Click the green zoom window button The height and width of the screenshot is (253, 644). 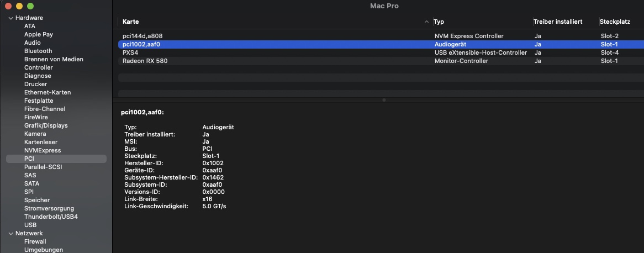(x=30, y=6)
